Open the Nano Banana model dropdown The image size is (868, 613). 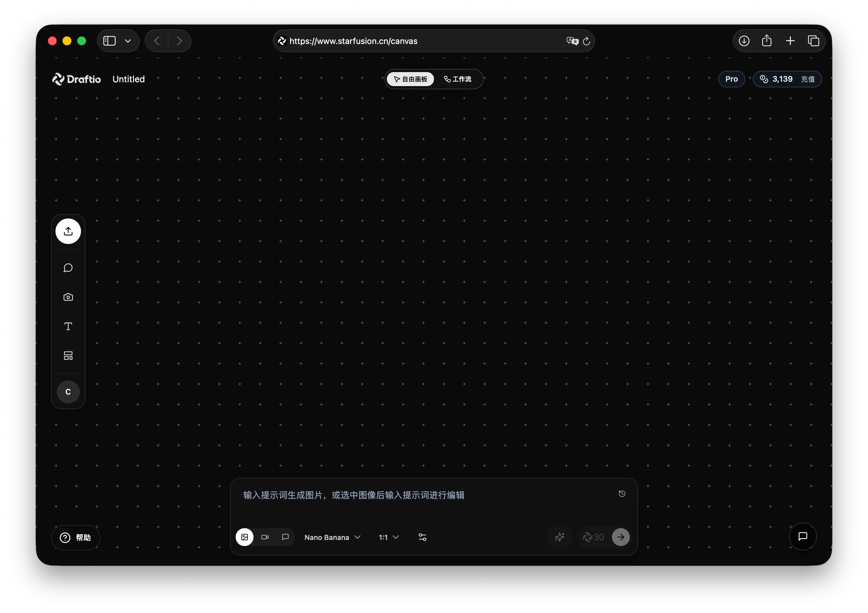332,537
